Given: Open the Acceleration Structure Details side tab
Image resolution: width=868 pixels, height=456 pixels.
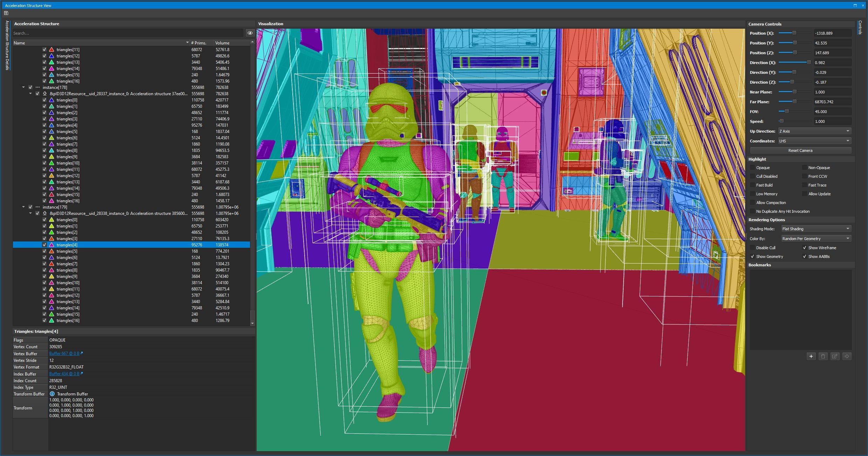Looking at the screenshot, I should 7,45.
